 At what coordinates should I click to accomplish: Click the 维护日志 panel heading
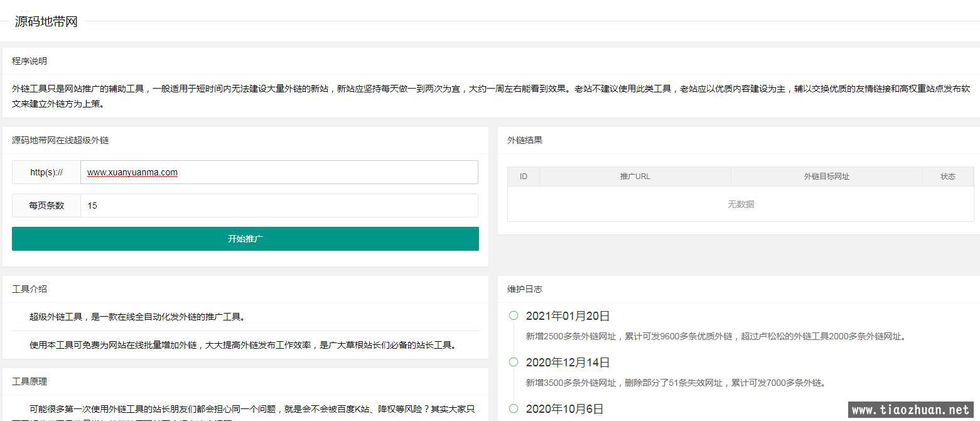525,289
